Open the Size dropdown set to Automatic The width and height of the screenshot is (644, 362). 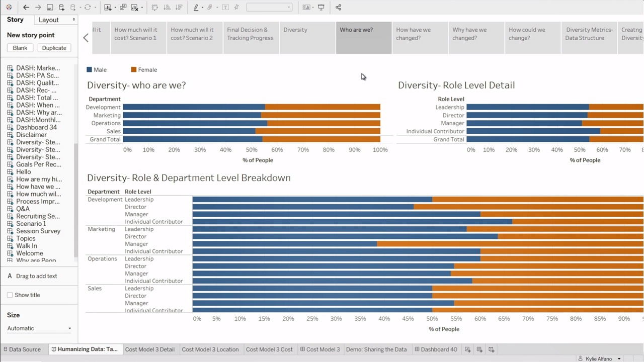[39, 328]
